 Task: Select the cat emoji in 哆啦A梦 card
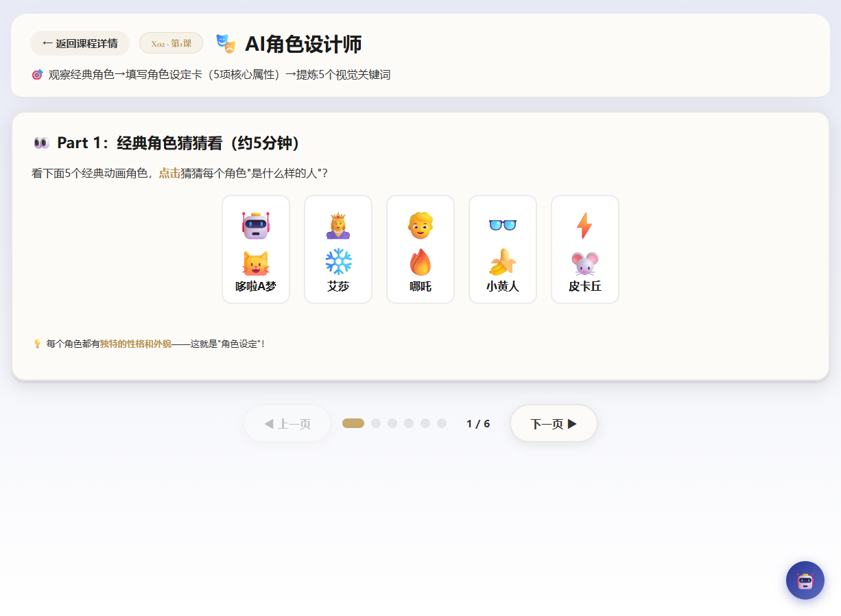(x=256, y=263)
